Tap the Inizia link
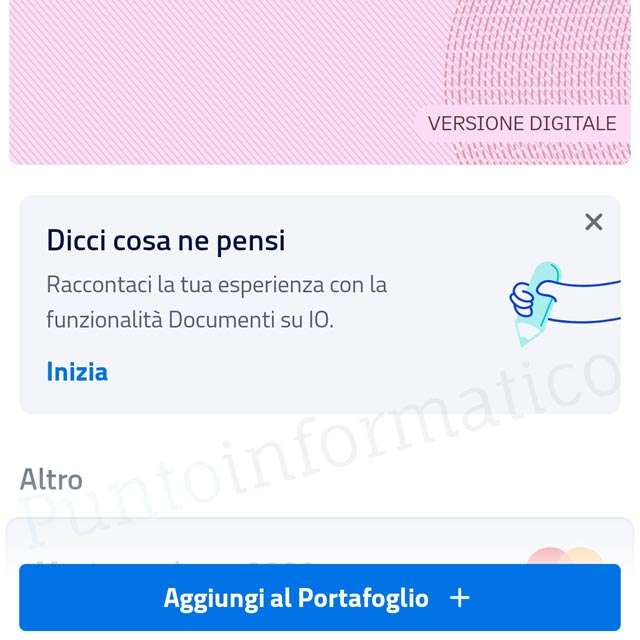 pos(77,372)
